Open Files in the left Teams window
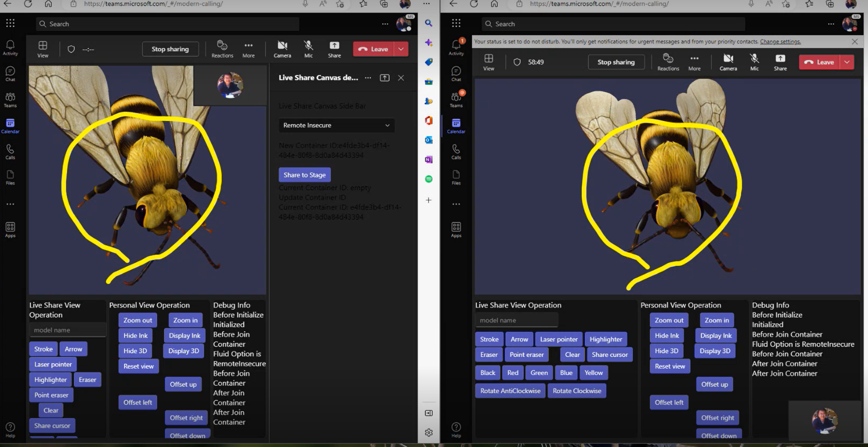The width and height of the screenshot is (868, 447). [10, 178]
